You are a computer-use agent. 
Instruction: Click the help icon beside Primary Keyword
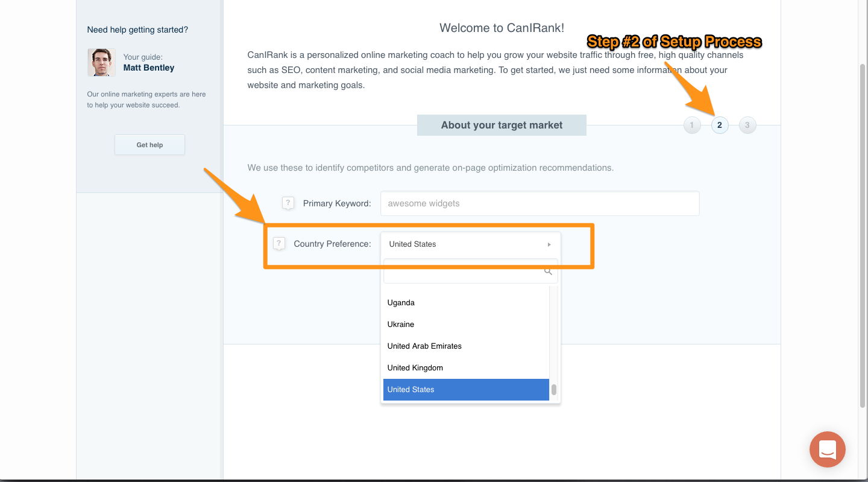(x=288, y=203)
